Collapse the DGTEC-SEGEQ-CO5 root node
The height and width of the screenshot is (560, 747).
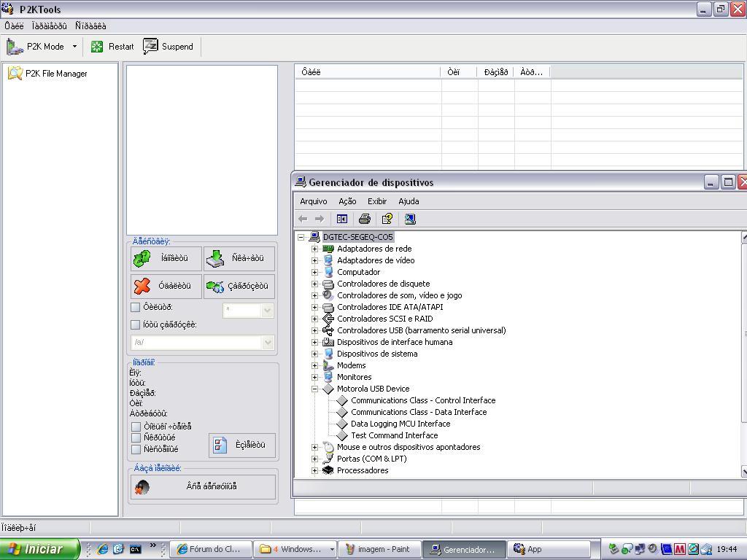[x=301, y=237]
